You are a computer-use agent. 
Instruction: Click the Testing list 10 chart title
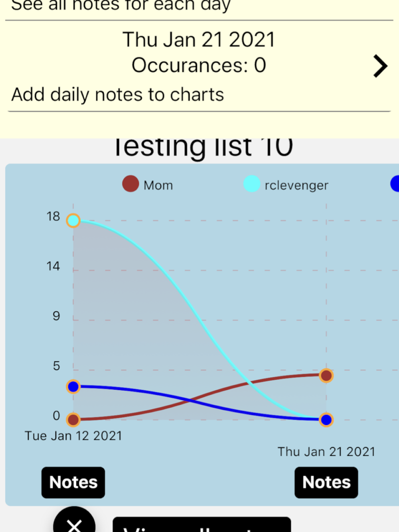click(203, 147)
